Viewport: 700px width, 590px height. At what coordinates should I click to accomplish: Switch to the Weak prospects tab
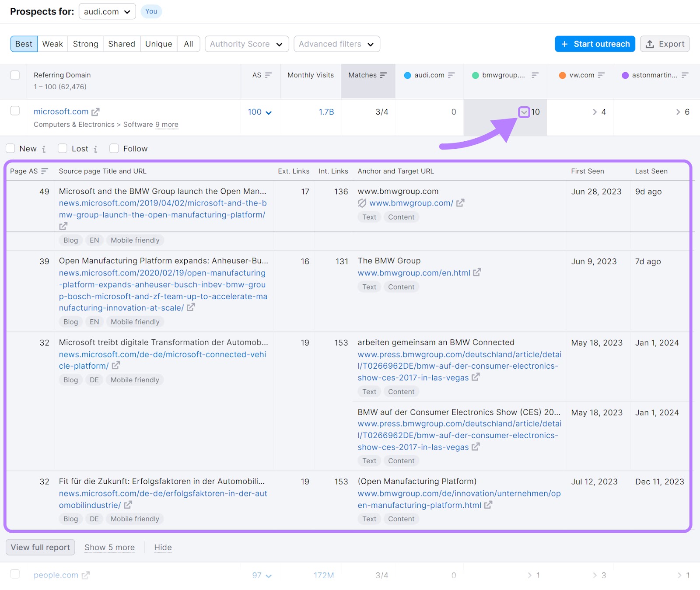coord(52,44)
